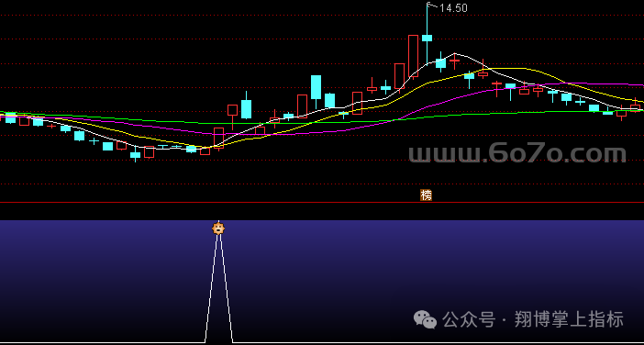
Task: Select the lowest cyan candle at chart bottom
Action: click(135, 155)
